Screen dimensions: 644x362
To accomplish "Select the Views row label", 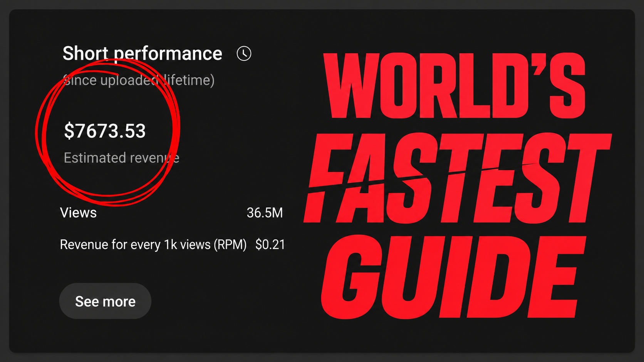I will pyautogui.click(x=78, y=213).
